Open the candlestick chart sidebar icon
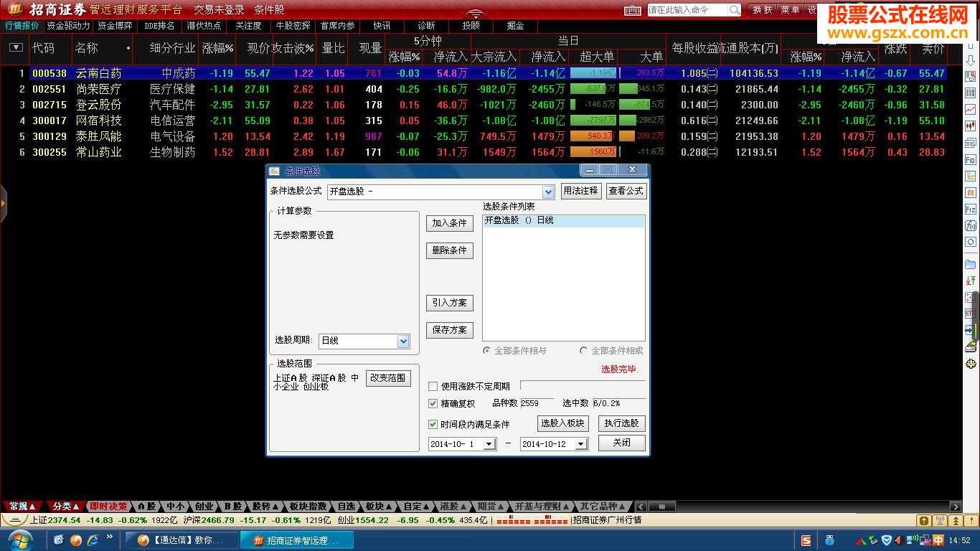 pos(970,126)
